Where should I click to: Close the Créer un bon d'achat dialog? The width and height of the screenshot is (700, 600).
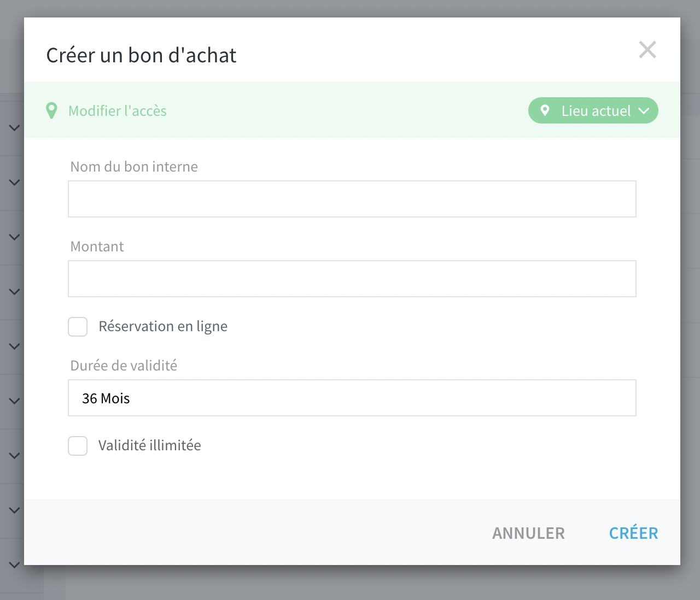647,50
